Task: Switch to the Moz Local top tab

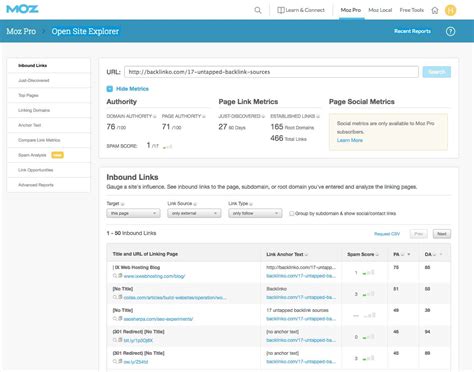Action: click(x=380, y=10)
